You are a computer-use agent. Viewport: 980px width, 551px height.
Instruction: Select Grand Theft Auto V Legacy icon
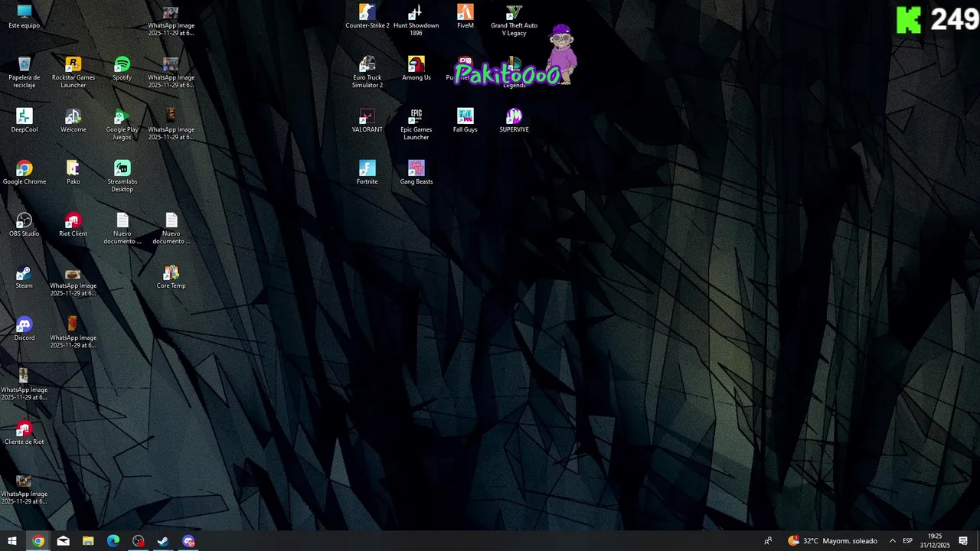pyautogui.click(x=514, y=20)
